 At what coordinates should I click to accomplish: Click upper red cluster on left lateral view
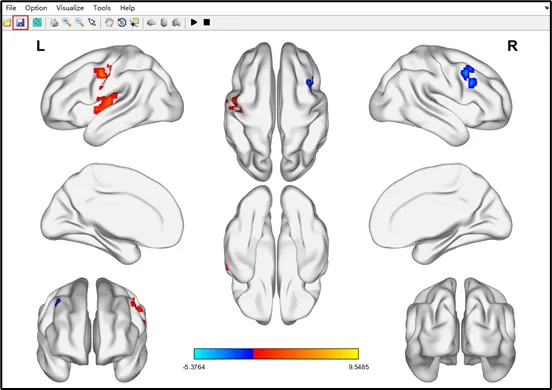(x=102, y=73)
